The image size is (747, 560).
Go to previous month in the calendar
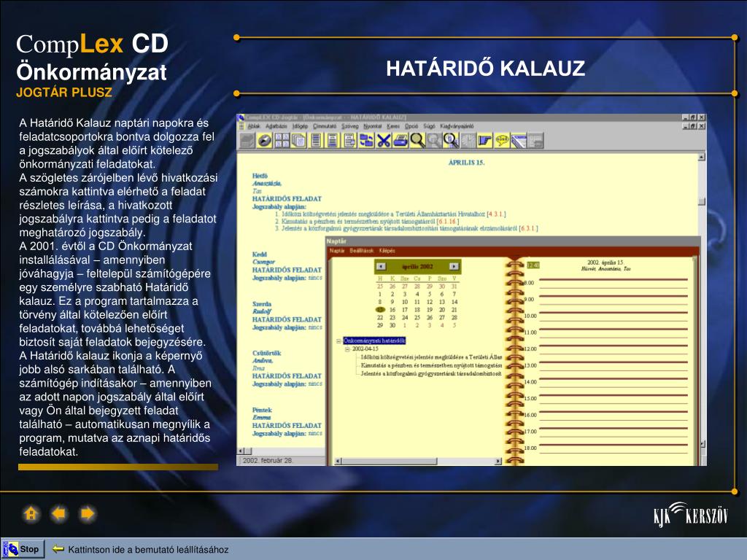tap(381, 266)
